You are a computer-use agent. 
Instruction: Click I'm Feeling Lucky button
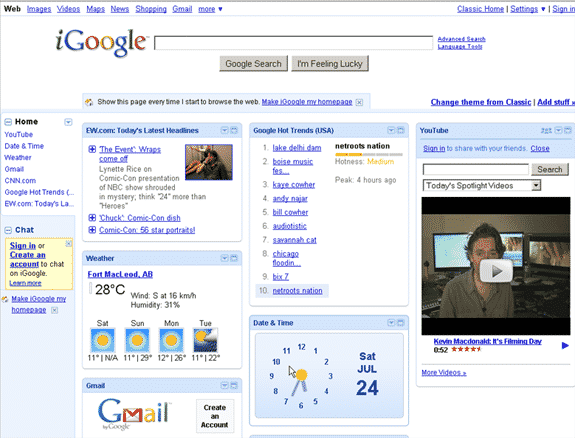(x=330, y=64)
